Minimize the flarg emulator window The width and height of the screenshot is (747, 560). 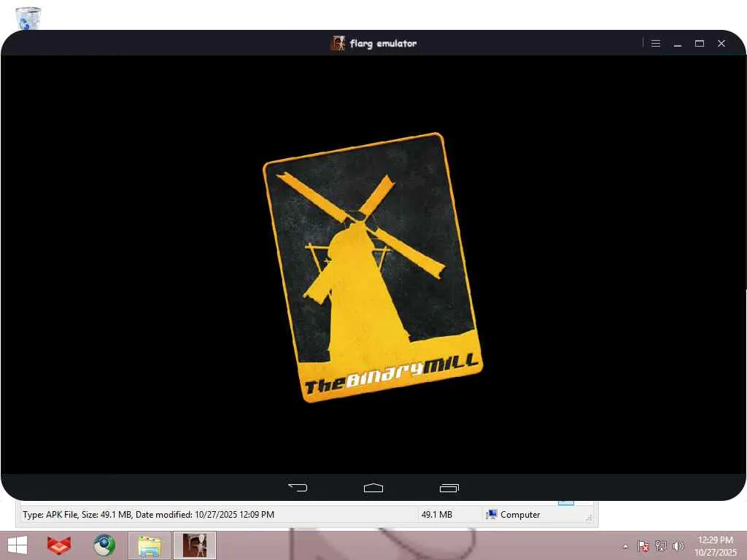pyautogui.click(x=678, y=43)
